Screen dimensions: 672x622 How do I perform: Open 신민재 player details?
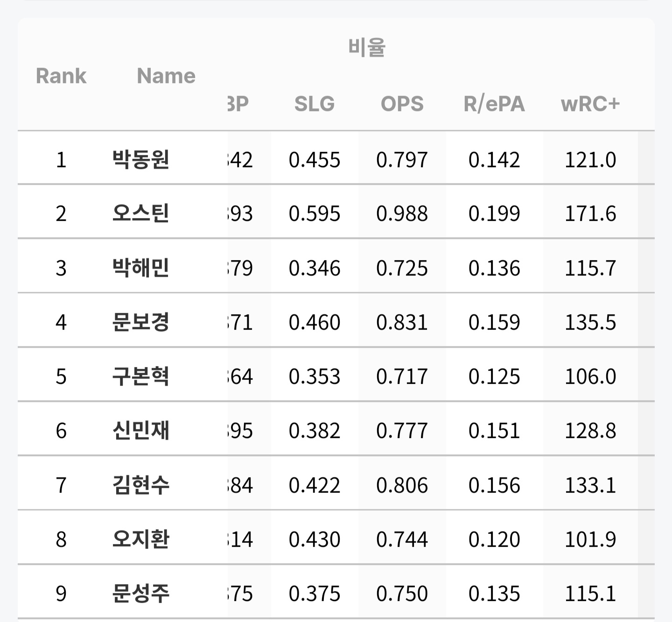[140, 431]
